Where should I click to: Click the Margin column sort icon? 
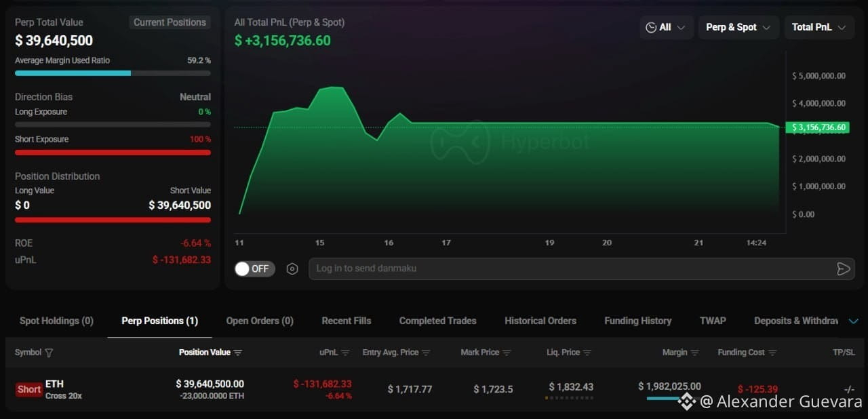coord(694,353)
